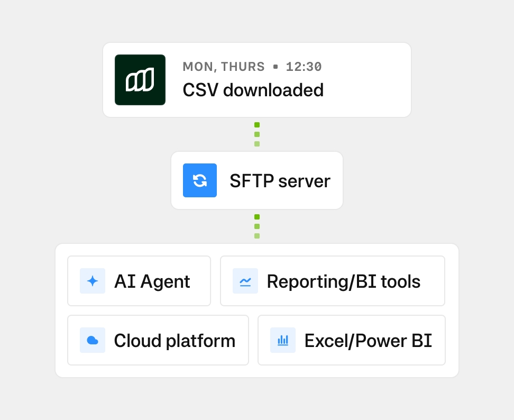The image size is (514, 420).
Task: Choose the Cloud platform tile
Action: (158, 340)
